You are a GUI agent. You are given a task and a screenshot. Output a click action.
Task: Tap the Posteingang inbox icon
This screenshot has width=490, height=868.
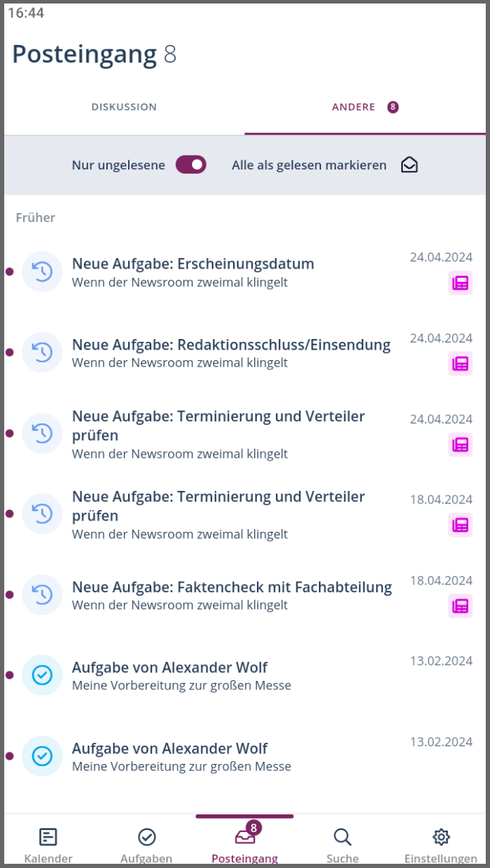click(245, 837)
